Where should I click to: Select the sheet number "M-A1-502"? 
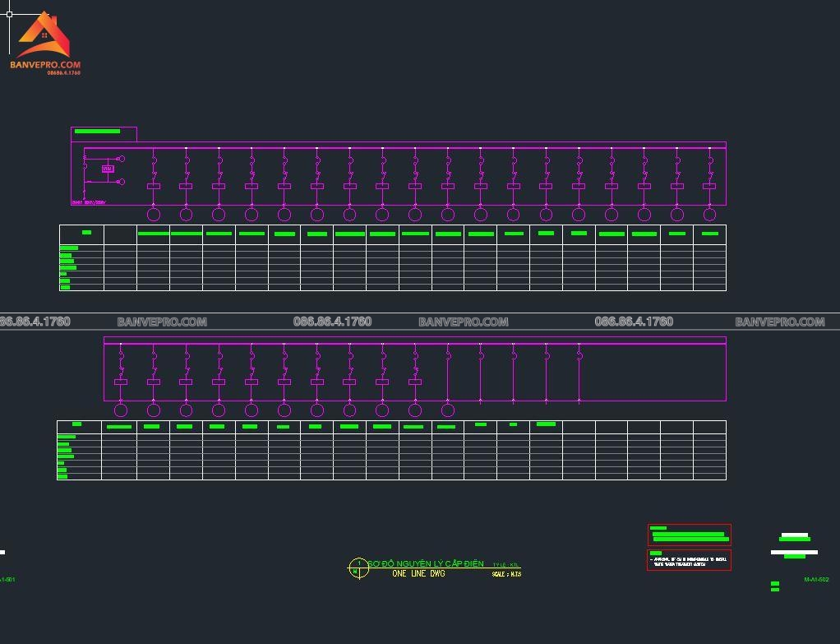tap(816, 580)
